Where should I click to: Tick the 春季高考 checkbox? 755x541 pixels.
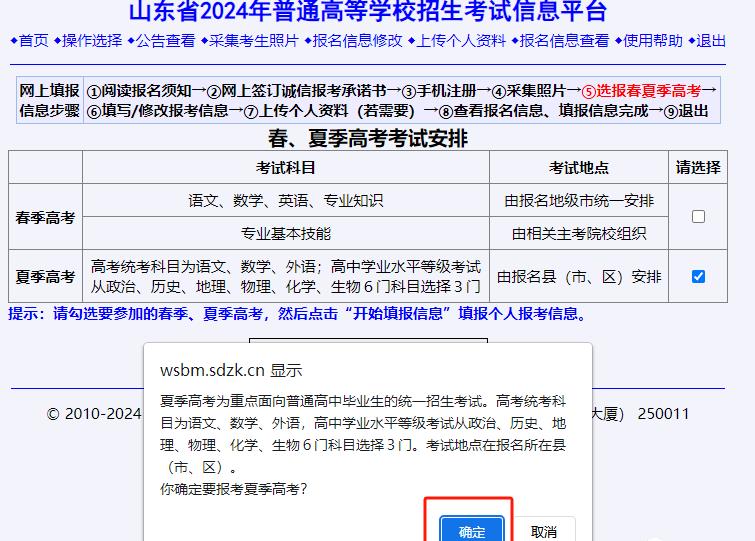click(698, 217)
